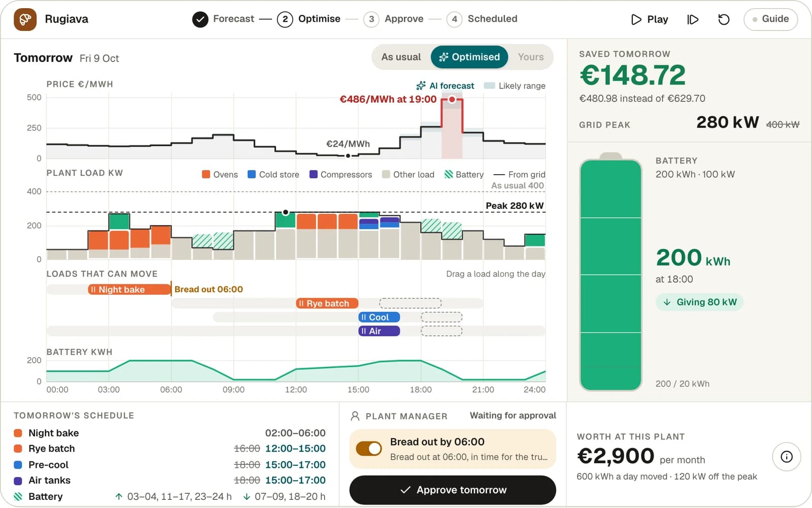
Task: Click the Play button
Action: [650, 19]
